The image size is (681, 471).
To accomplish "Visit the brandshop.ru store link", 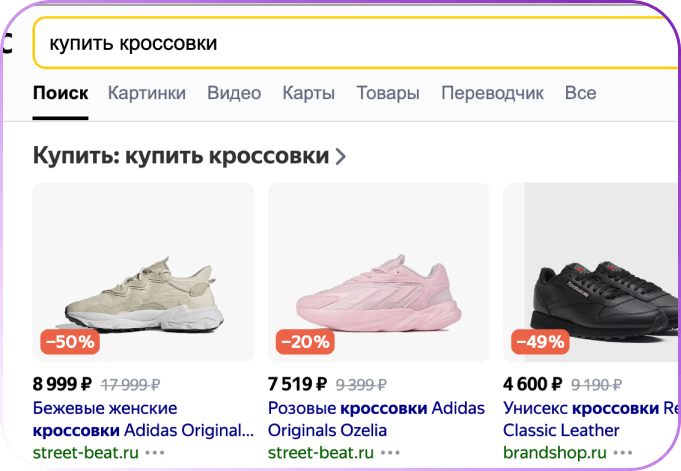I will 555,452.
